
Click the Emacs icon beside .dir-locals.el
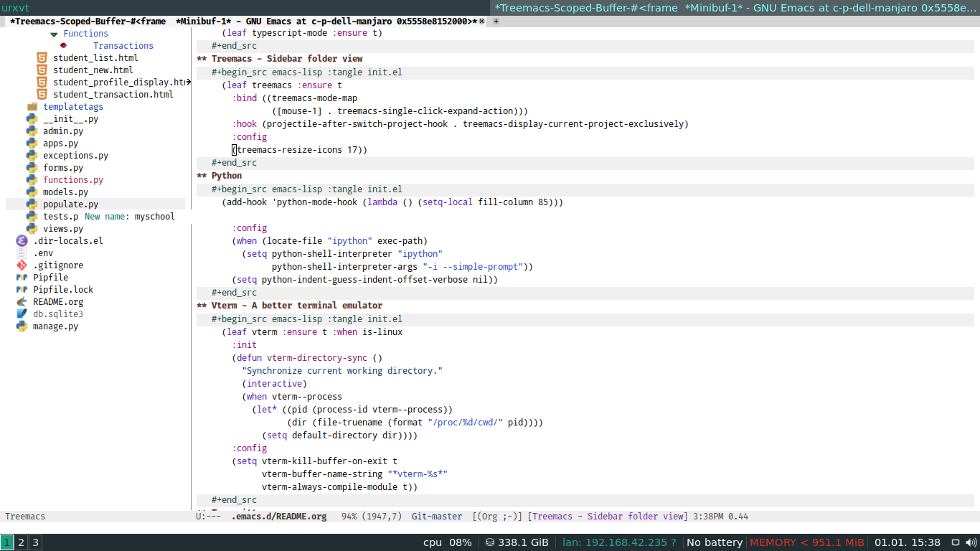[22, 241]
